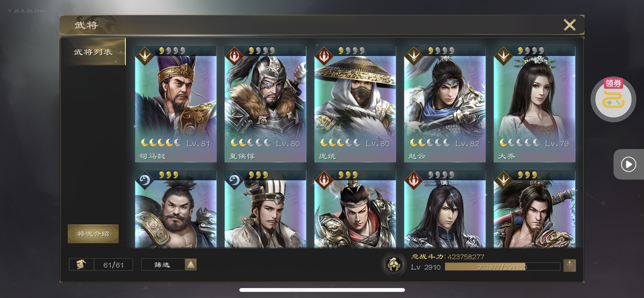This screenshot has height=298, width=644.
Task: Click the red flame badge on 夏侯惇's card
Action: click(234, 56)
